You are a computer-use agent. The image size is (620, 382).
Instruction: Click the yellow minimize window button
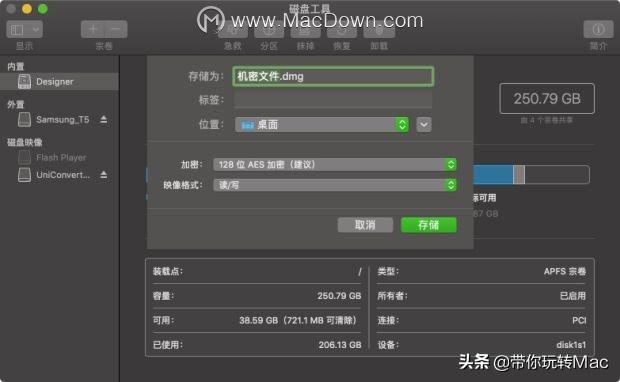(27, 9)
